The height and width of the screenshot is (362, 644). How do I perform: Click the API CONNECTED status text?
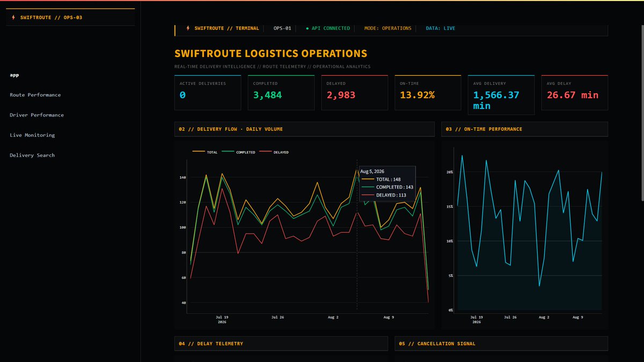coord(331,28)
